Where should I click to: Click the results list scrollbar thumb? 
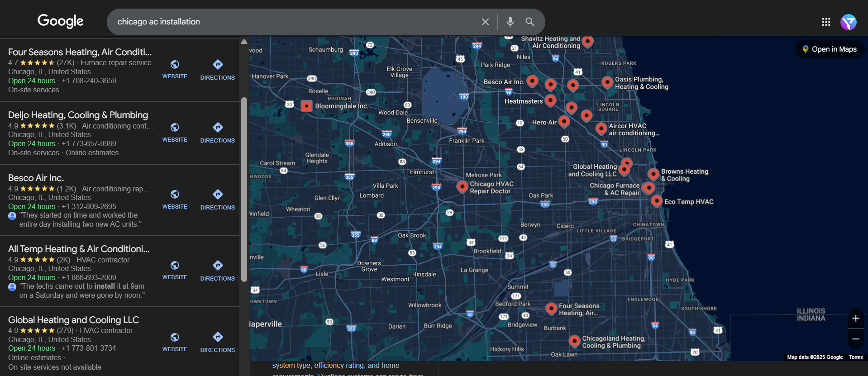point(244,189)
